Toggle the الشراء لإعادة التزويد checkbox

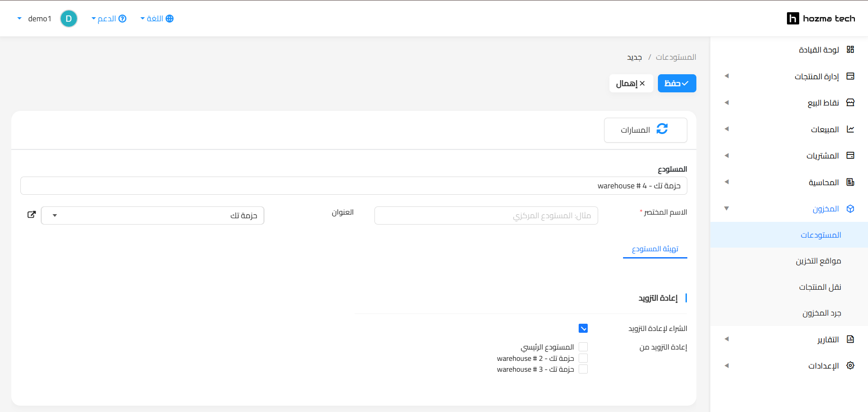[x=583, y=328]
